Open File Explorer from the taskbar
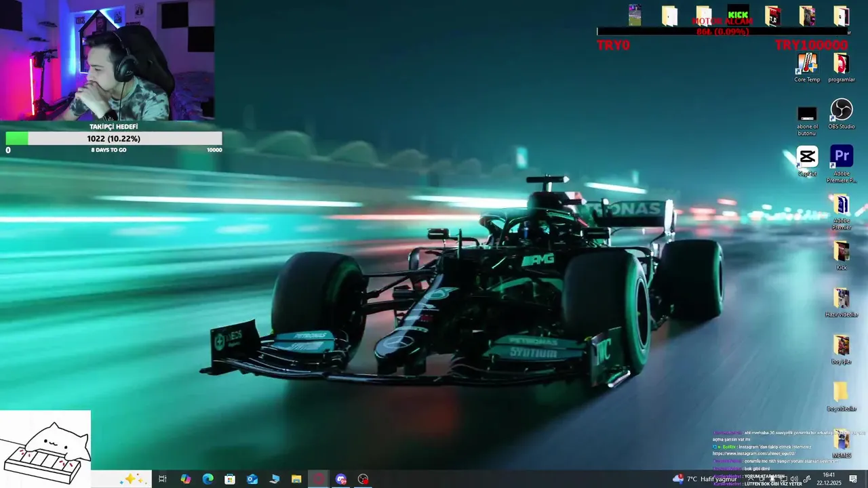 point(296,479)
